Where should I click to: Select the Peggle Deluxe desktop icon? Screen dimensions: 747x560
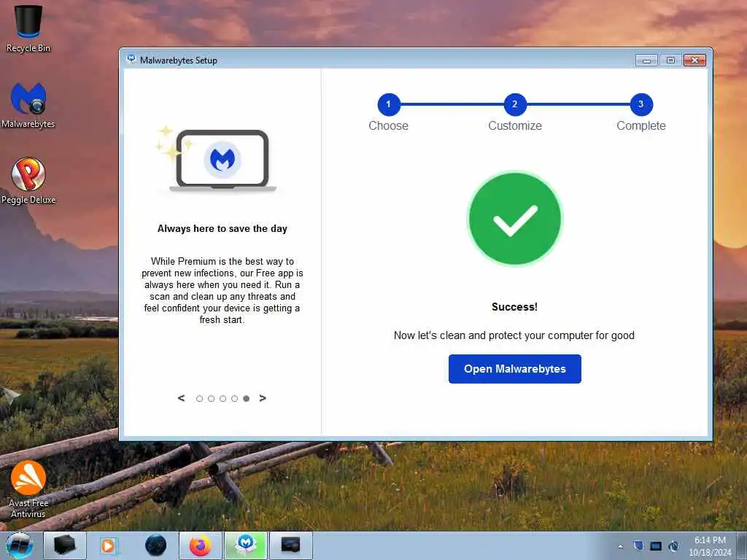(x=28, y=181)
